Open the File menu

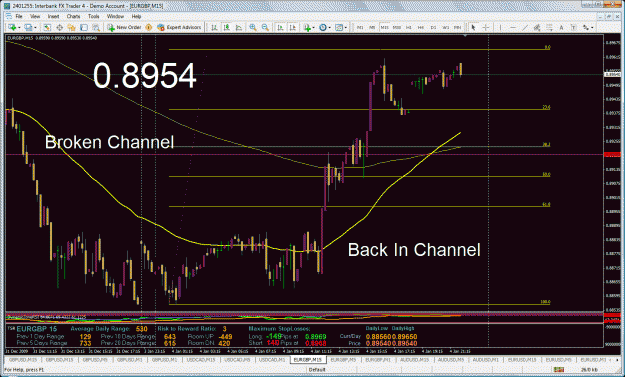pos(19,16)
